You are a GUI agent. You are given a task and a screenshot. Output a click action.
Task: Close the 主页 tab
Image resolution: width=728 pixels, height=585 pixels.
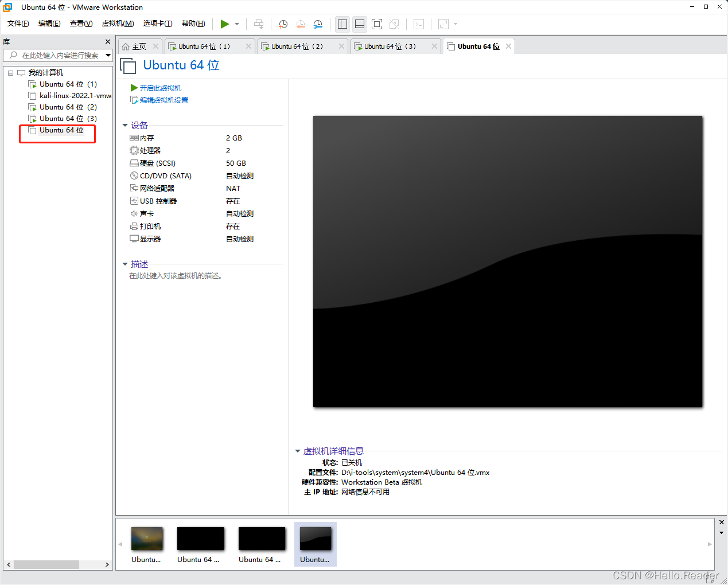tap(155, 46)
